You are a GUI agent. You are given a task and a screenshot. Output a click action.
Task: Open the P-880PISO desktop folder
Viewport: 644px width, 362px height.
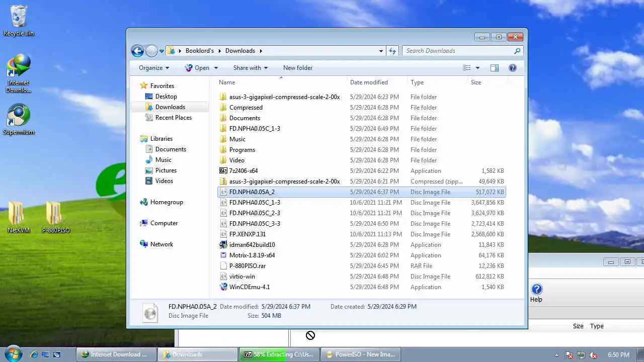[x=56, y=217]
